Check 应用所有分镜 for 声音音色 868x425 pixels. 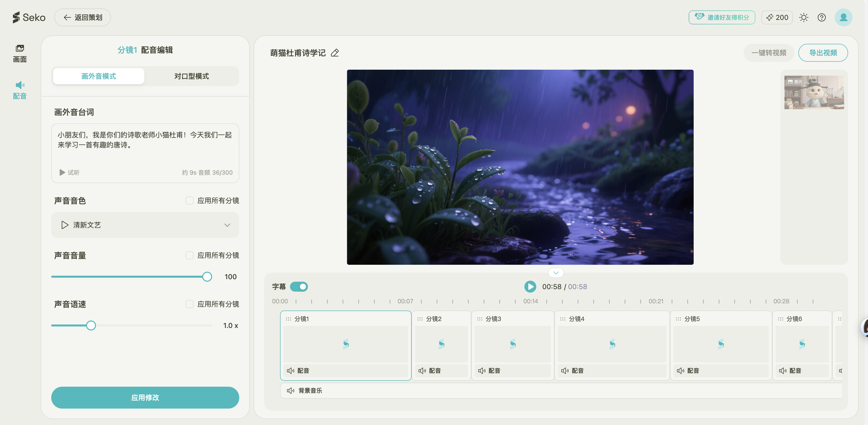coord(189,201)
